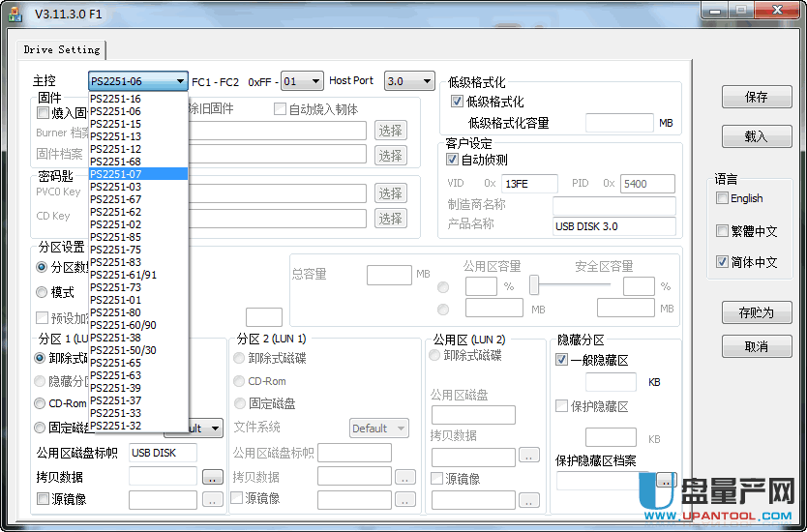Enable English language checkbox

coord(722,198)
